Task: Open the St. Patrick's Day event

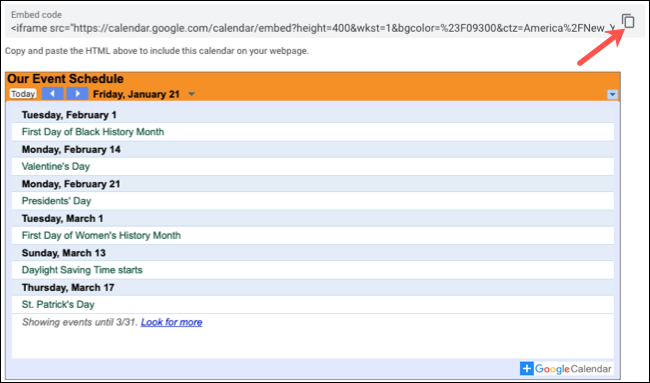Action: point(58,304)
